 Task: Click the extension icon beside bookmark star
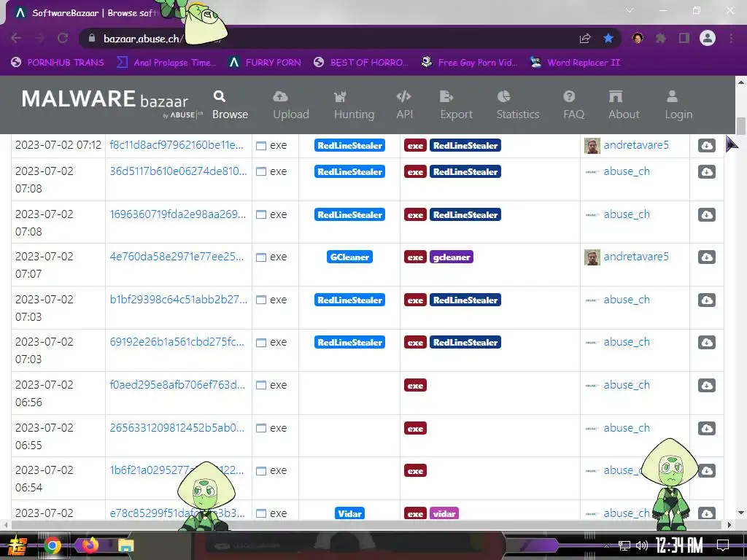pyautogui.click(x=638, y=38)
